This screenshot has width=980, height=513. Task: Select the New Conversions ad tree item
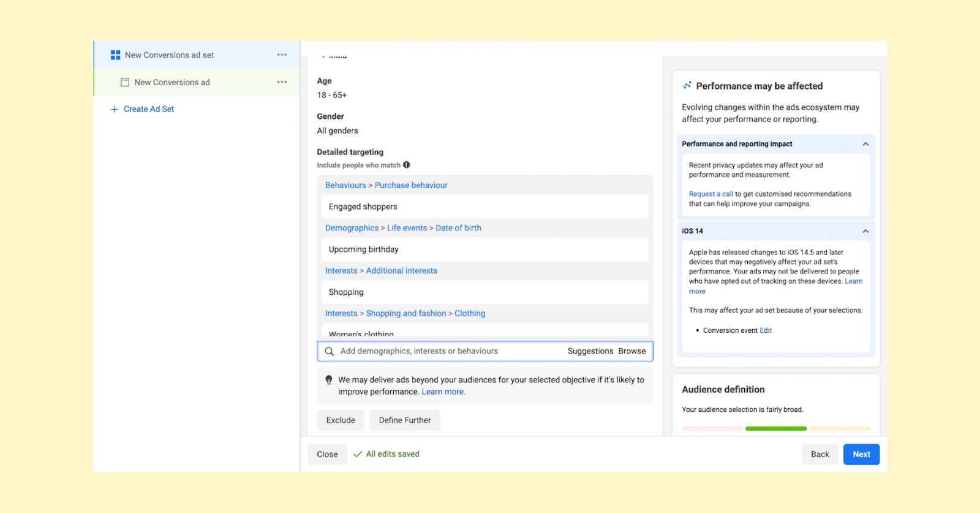pos(197,82)
